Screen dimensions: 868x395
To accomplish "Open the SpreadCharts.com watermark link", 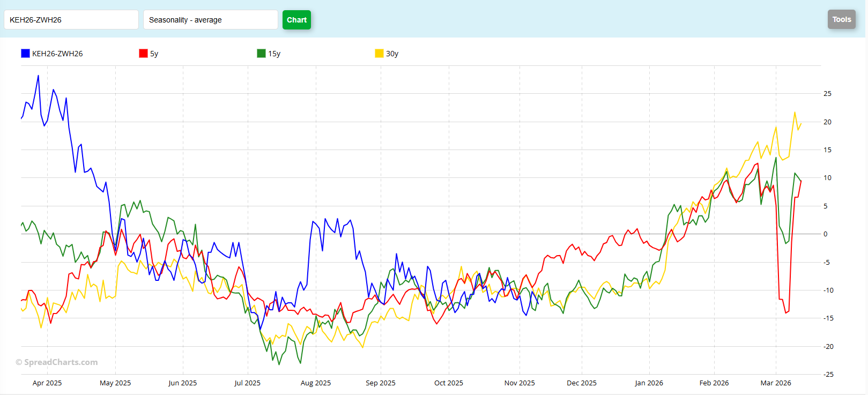I will tap(57, 362).
